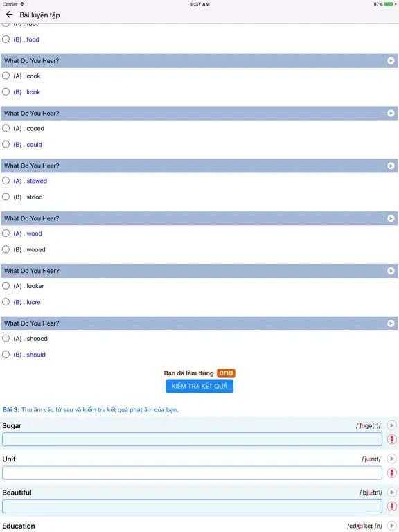Click the Beautiful phonetic transcription
This screenshot has width=399, height=532.
[x=371, y=493]
